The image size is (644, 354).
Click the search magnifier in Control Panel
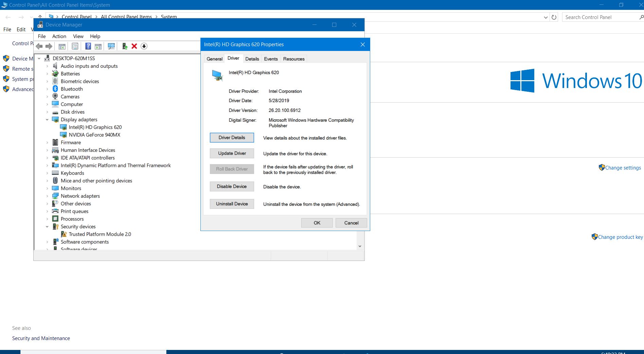coord(641,17)
